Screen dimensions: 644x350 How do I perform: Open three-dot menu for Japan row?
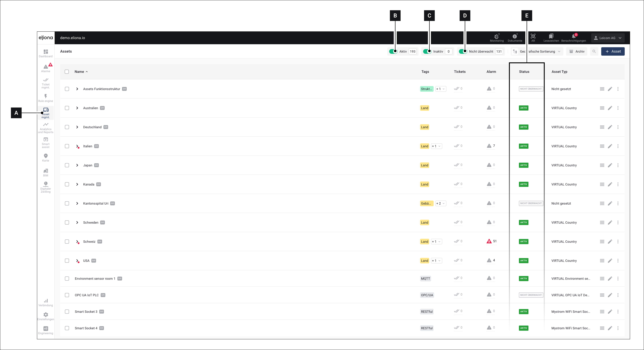pyautogui.click(x=618, y=165)
